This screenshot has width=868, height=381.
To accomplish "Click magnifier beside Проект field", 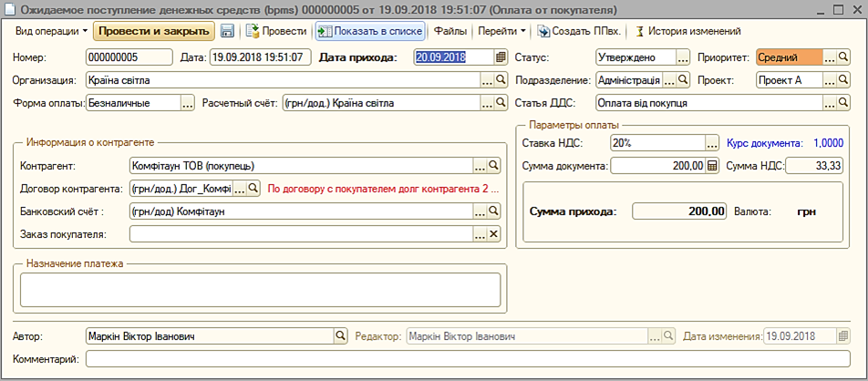I will coord(843,80).
